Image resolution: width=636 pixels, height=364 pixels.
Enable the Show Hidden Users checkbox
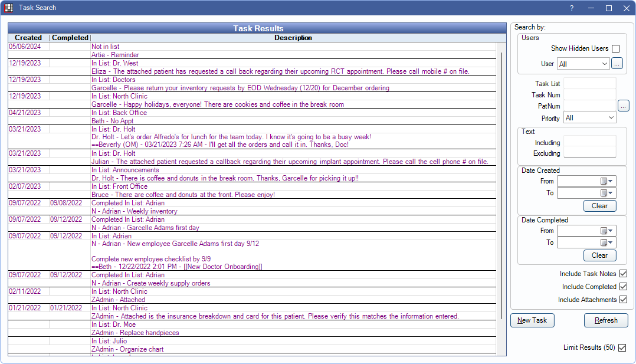click(x=615, y=49)
